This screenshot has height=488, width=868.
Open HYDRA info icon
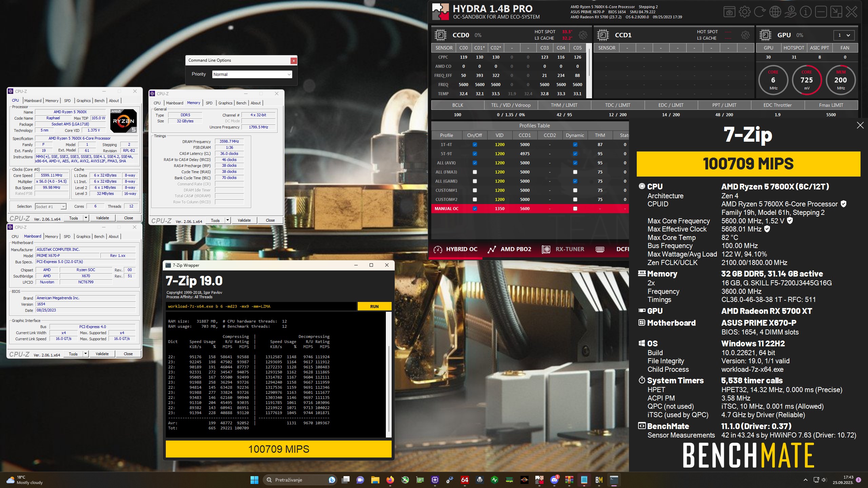click(x=806, y=12)
